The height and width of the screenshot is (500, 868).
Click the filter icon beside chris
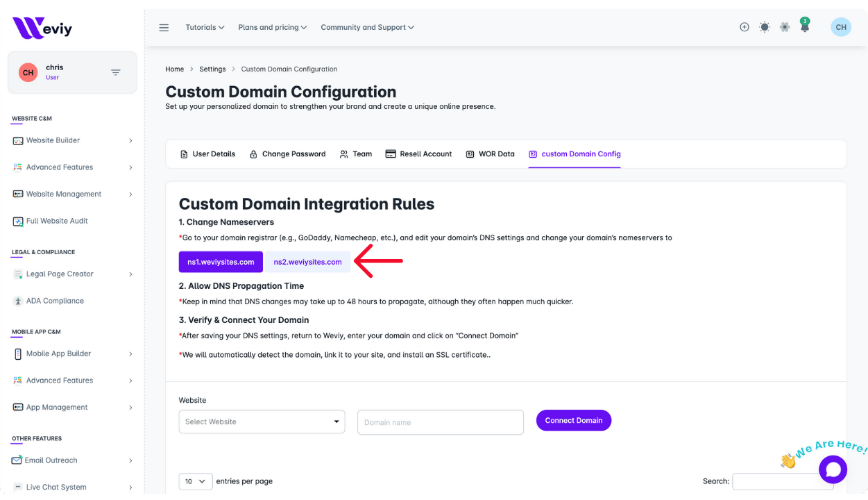tap(116, 72)
